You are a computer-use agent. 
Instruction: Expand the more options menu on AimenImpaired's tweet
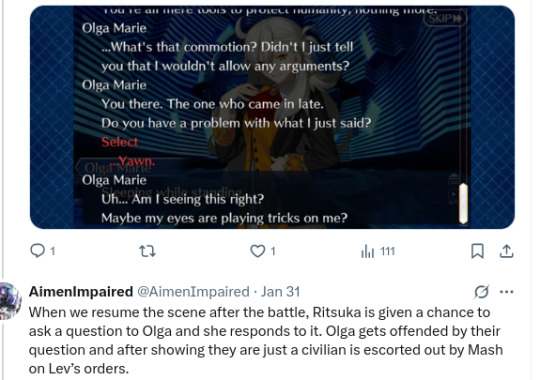coord(506,292)
